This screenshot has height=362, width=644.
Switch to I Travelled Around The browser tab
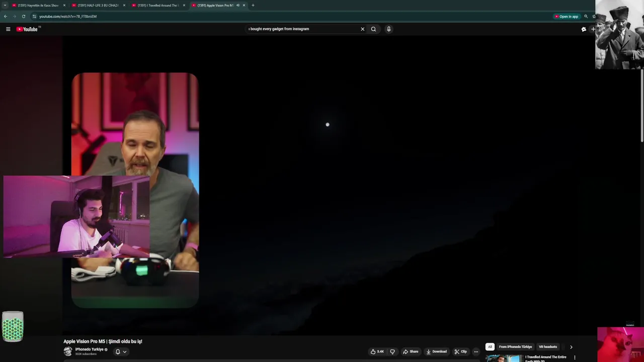[158, 6]
